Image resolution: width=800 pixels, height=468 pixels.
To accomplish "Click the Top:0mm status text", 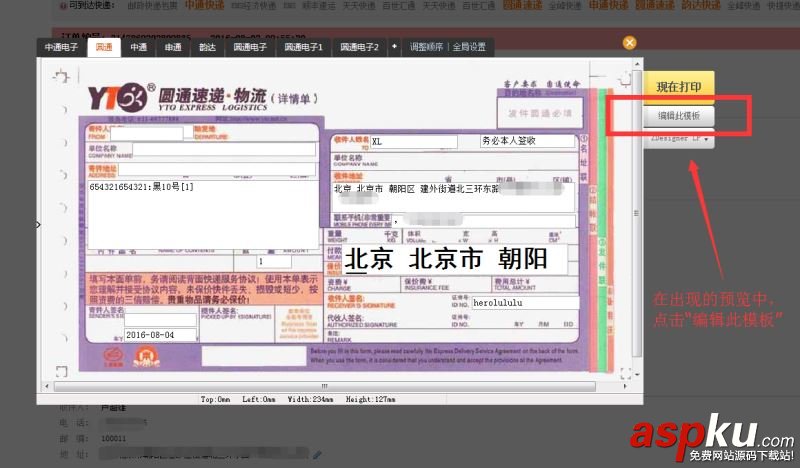I will (215, 399).
